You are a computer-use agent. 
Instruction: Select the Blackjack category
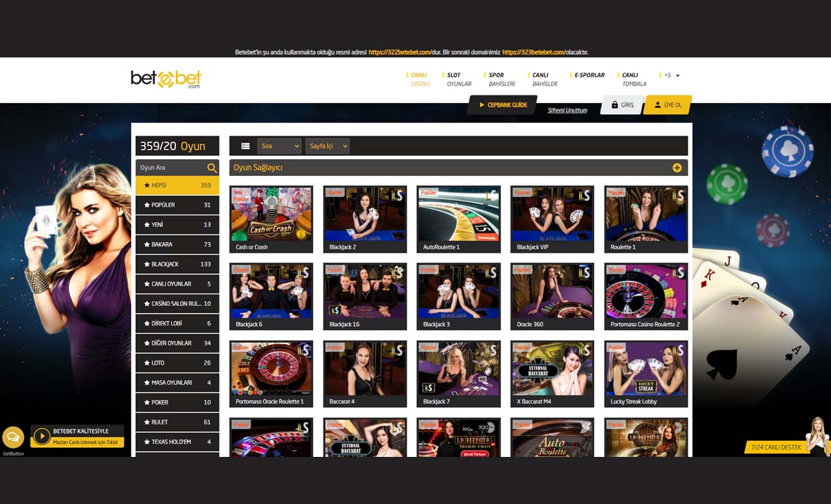[x=177, y=264]
